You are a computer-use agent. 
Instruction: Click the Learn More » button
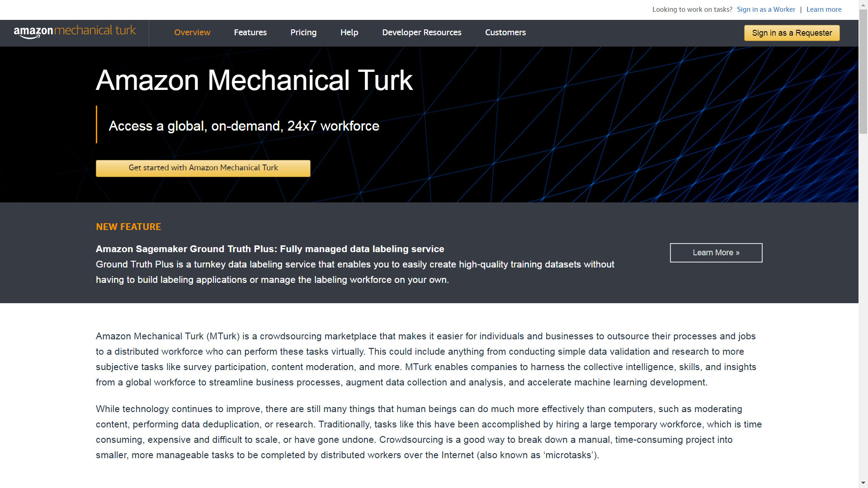[716, 253]
